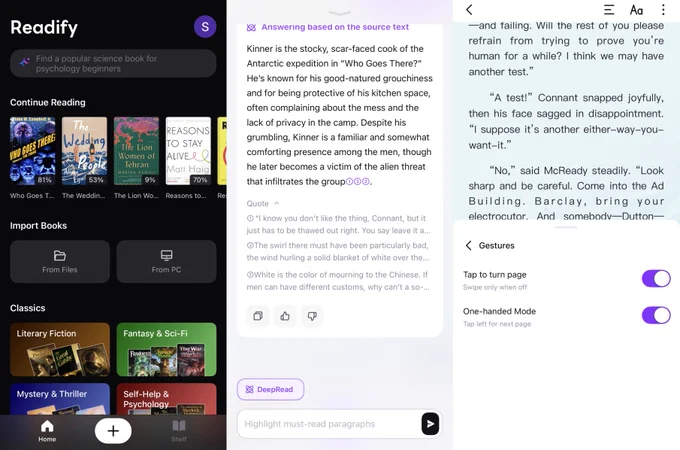Click the folder icon in From Files
This screenshot has width=680, height=450.
click(x=60, y=255)
